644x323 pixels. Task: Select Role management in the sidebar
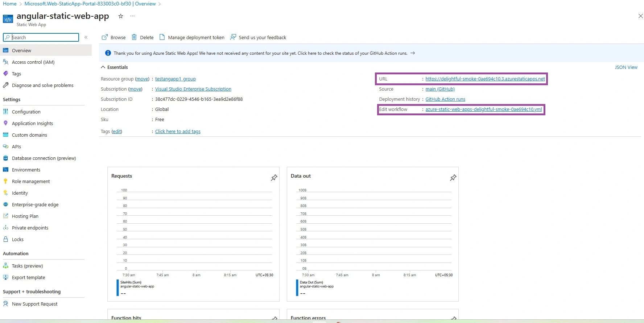click(31, 181)
